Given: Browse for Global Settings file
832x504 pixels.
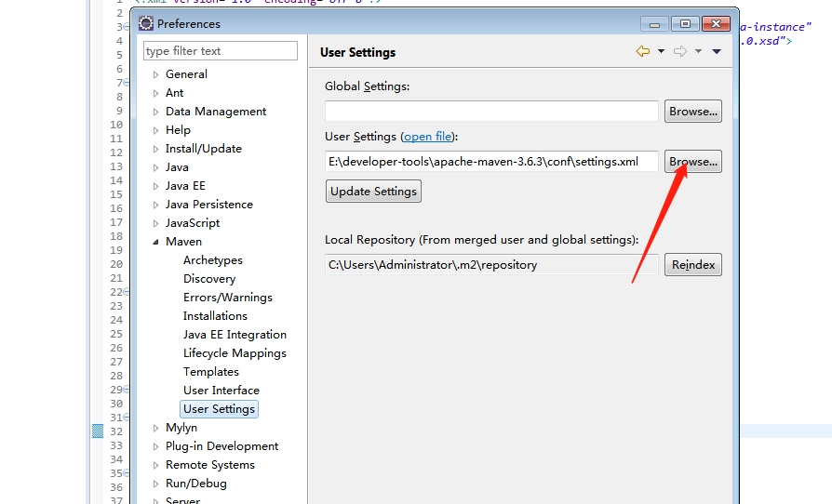Looking at the screenshot, I should coord(693,112).
